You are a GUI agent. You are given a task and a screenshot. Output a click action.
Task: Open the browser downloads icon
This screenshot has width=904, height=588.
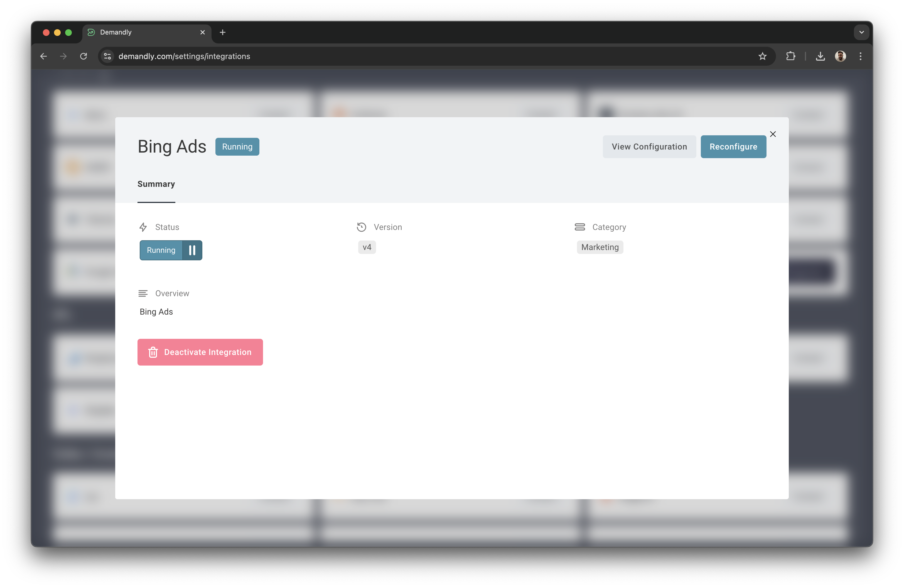[820, 56]
